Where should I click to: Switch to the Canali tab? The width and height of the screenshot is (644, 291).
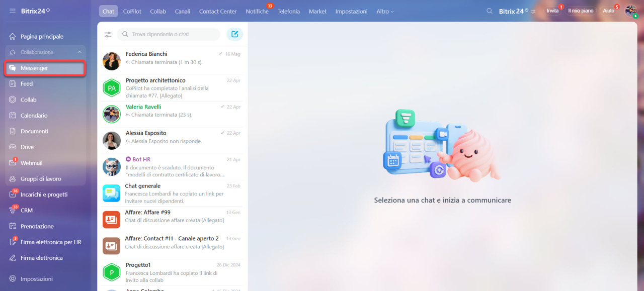(x=183, y=11)
